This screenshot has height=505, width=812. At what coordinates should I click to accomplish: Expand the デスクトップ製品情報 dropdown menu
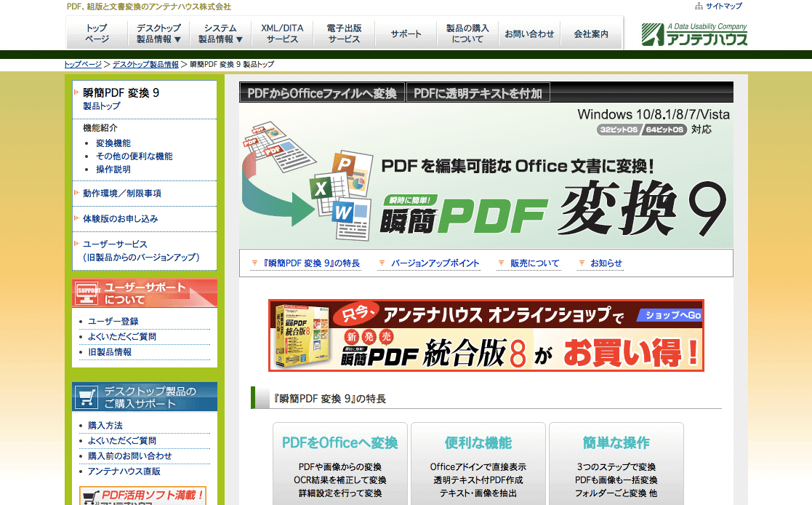(x=158, y=33)
